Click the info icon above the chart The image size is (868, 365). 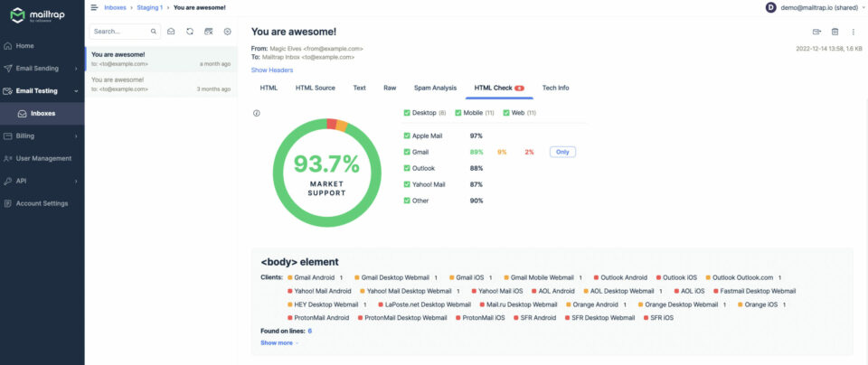257,113
